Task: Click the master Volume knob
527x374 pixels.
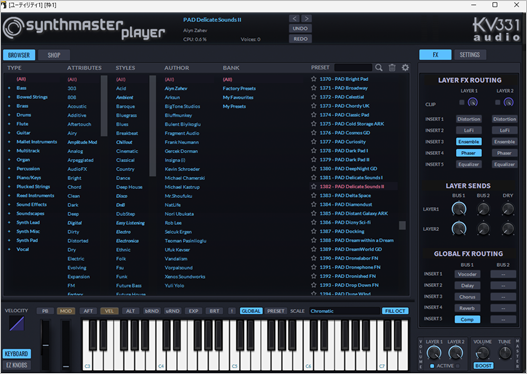Action: (x=483, y=353)
